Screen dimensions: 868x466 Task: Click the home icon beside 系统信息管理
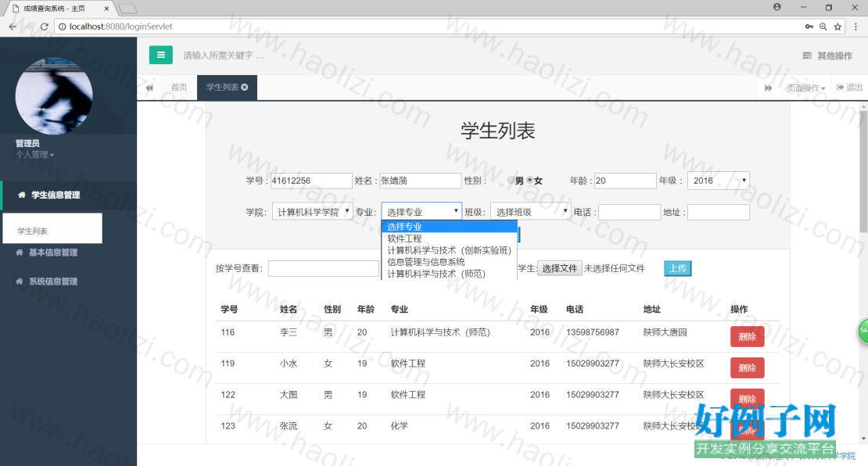click(x=20, y=281)
